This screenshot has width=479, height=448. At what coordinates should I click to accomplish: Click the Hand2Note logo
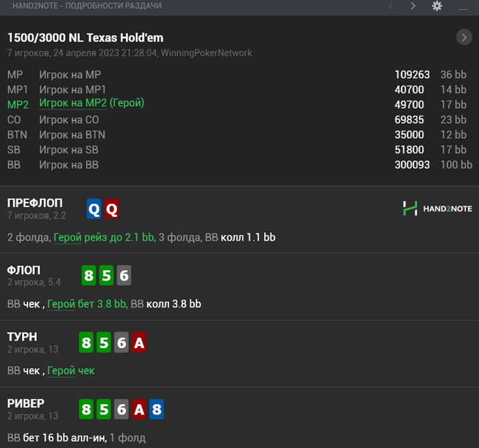click(437, 209)
